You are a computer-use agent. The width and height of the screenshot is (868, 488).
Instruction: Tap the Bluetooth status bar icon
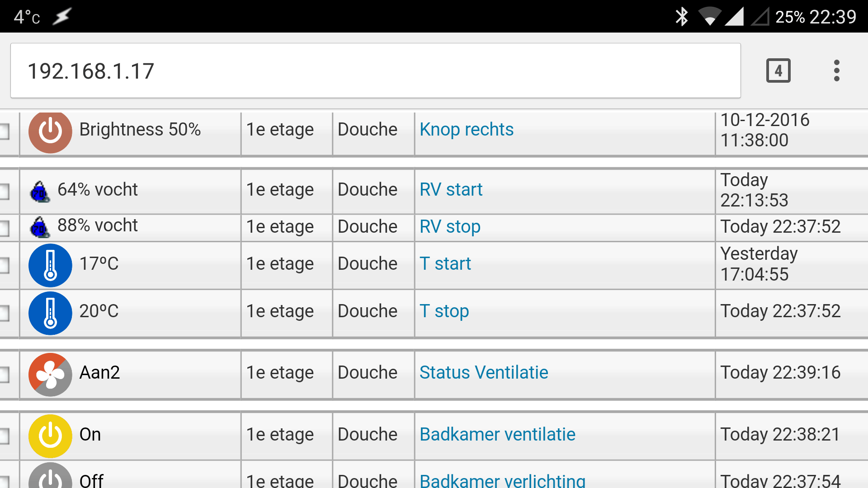[x=681, y=17]
